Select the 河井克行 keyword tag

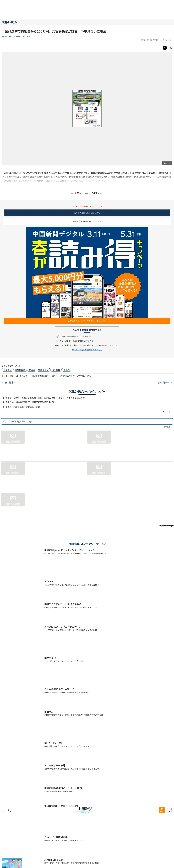56,370
